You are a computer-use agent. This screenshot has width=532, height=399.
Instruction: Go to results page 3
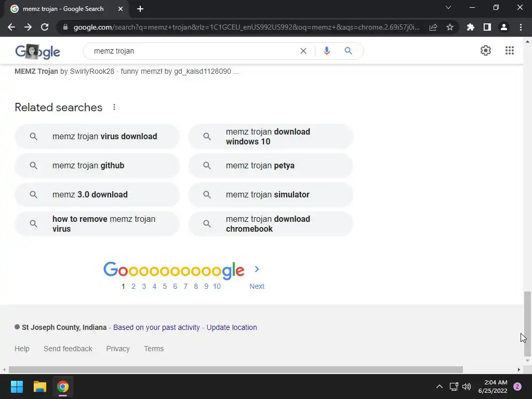tap(144, 286)
